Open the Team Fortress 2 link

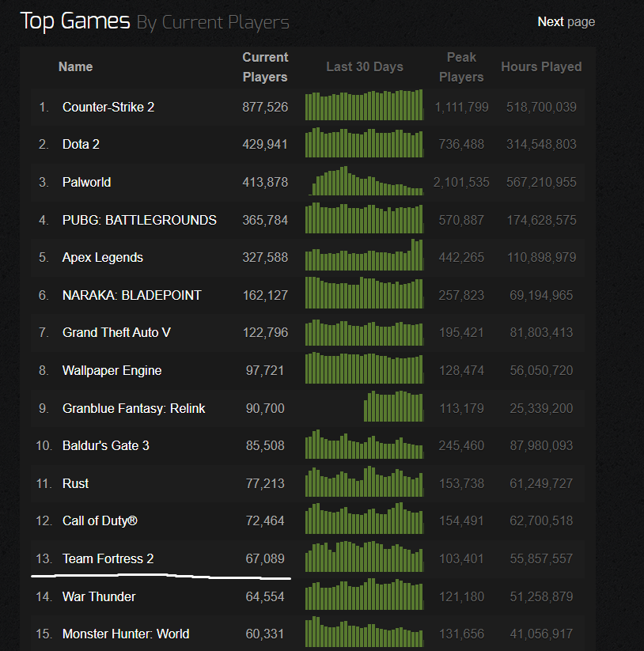click(x=108, y=558)
